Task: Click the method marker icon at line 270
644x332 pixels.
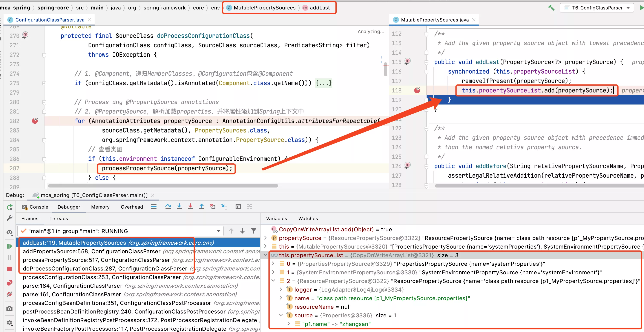Action: [x=25, y=35]
